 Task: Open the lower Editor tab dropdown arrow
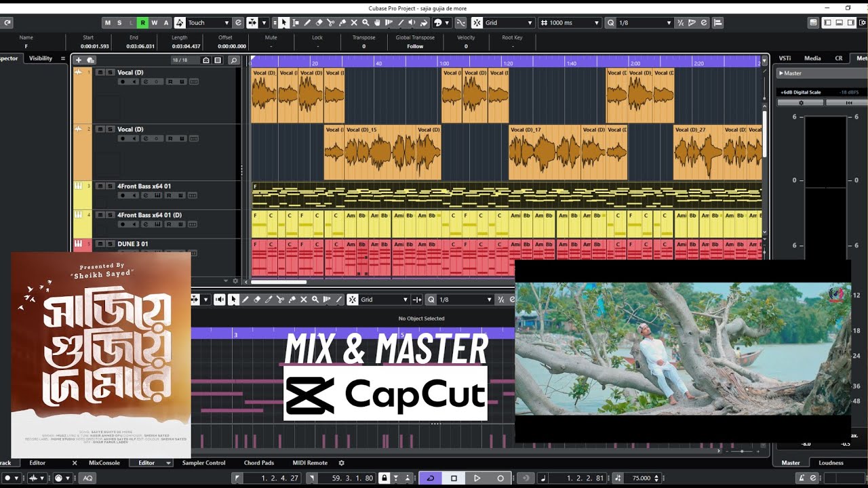point(168,463)
